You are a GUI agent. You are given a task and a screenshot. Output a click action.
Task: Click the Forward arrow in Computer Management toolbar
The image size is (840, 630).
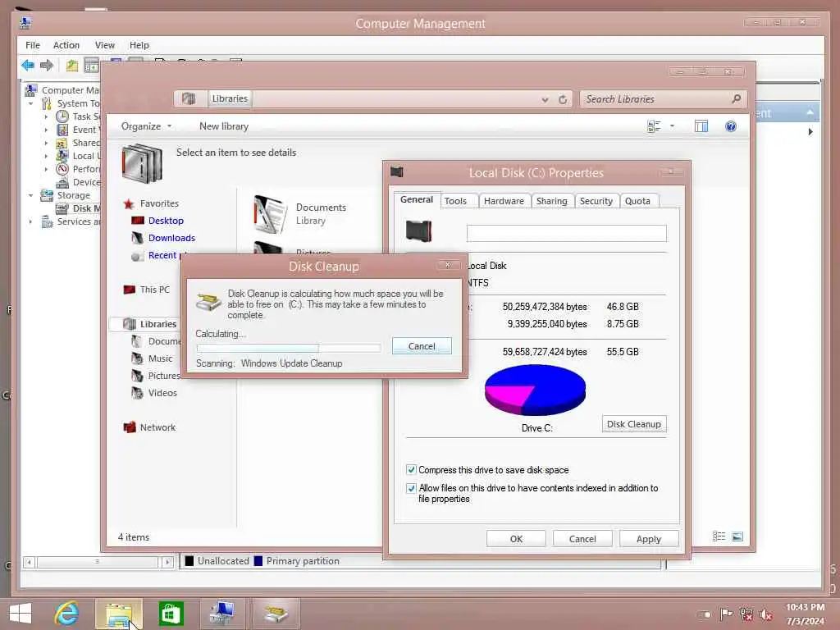[x=47, y=66]
